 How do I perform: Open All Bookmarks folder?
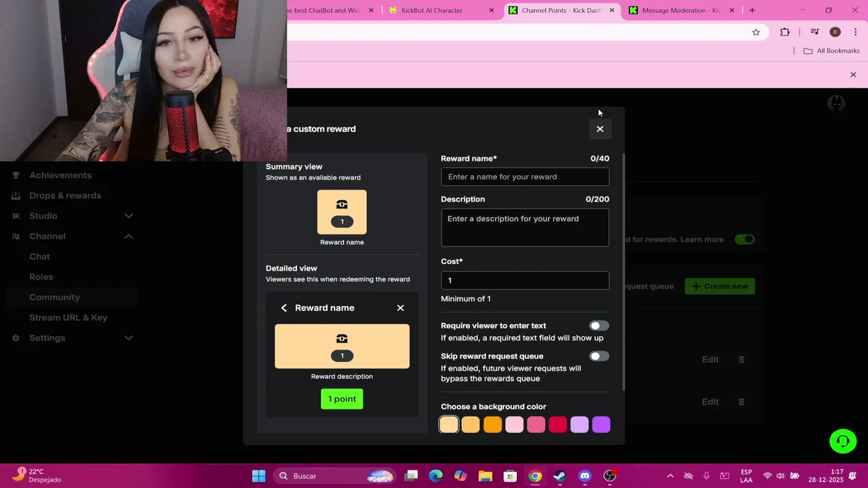click(831, 51)
